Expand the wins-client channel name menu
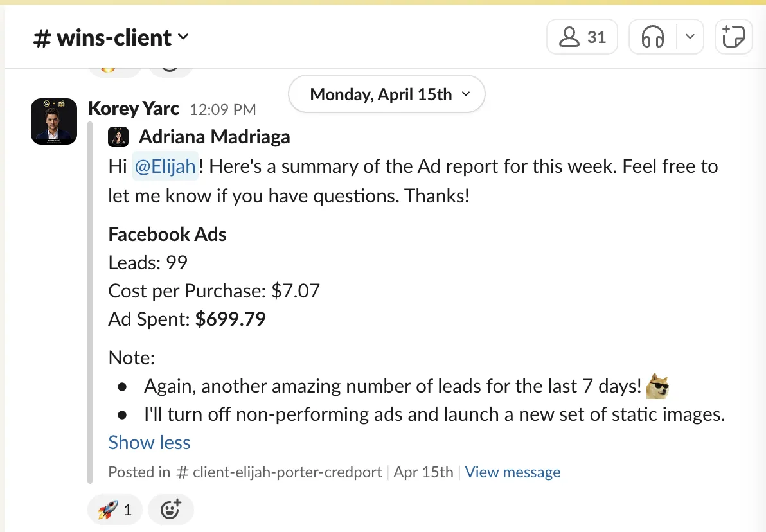Screen dimensions: 766x532 pos(111,38)
